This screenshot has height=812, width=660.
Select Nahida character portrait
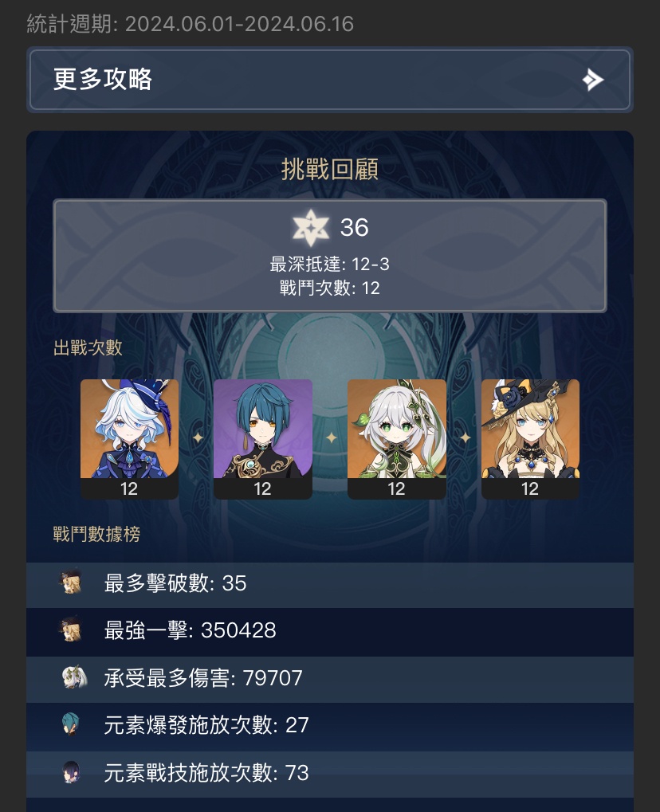pyautogui.click(x=397, y=439)
